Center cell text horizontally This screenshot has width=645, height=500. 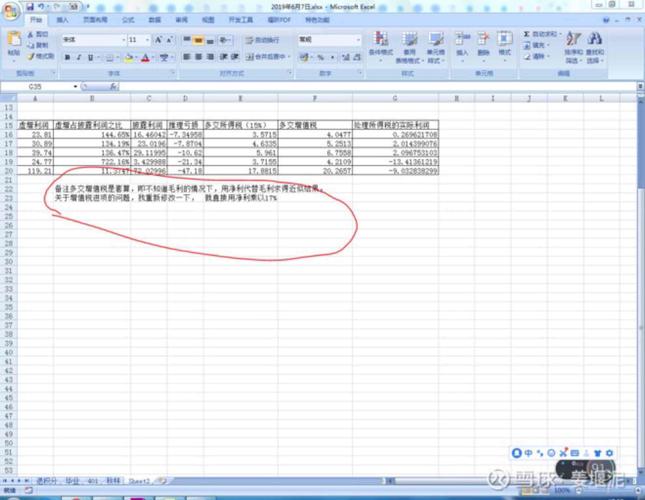coord(198,57)
